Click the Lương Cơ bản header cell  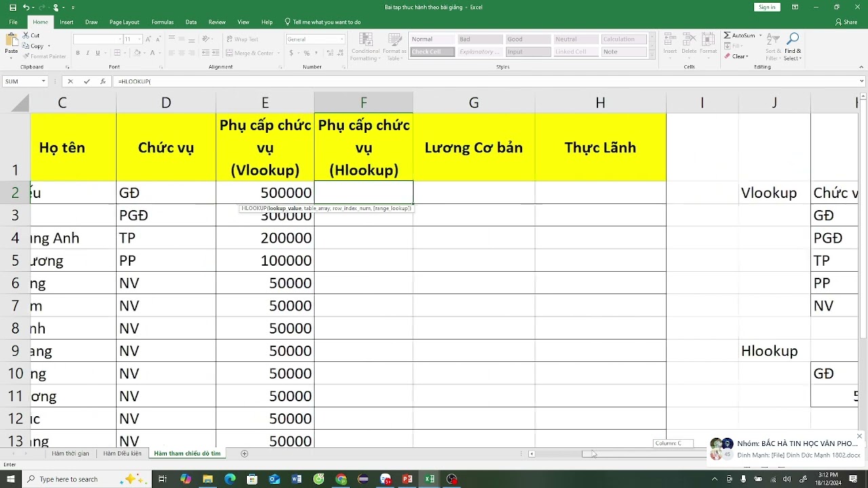[473, 147]
